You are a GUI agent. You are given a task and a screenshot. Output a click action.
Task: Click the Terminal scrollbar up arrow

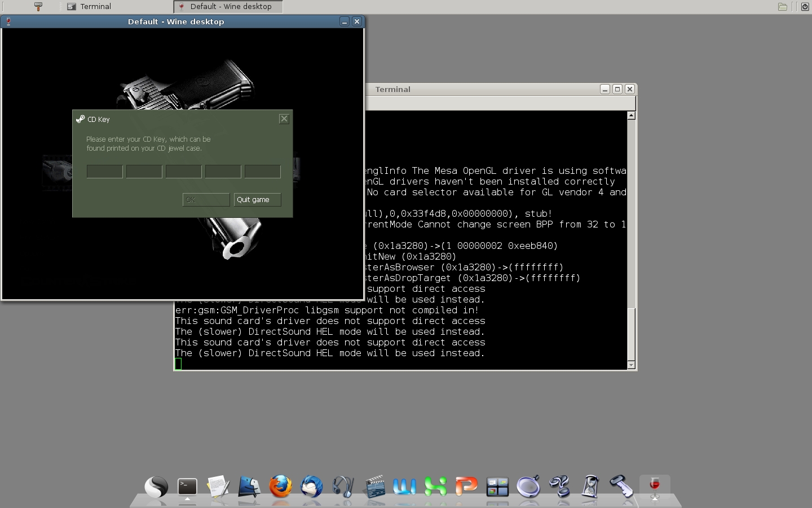(631, 116)
